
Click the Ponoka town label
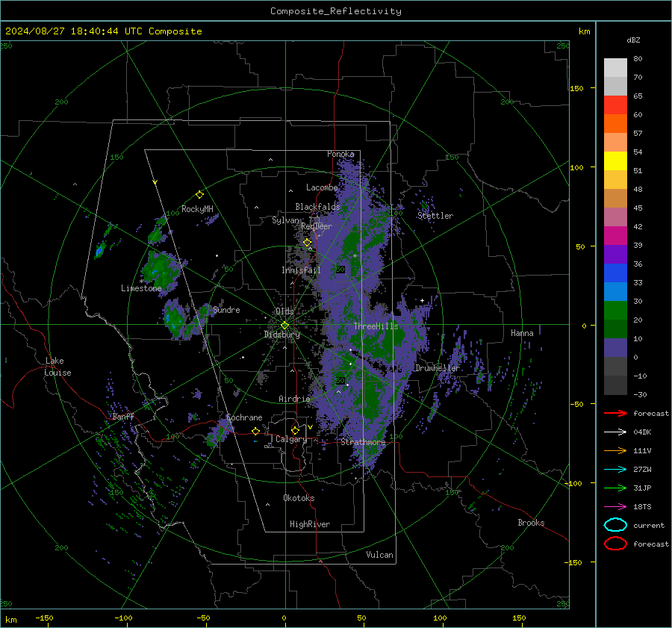click(x=340, y=154)
